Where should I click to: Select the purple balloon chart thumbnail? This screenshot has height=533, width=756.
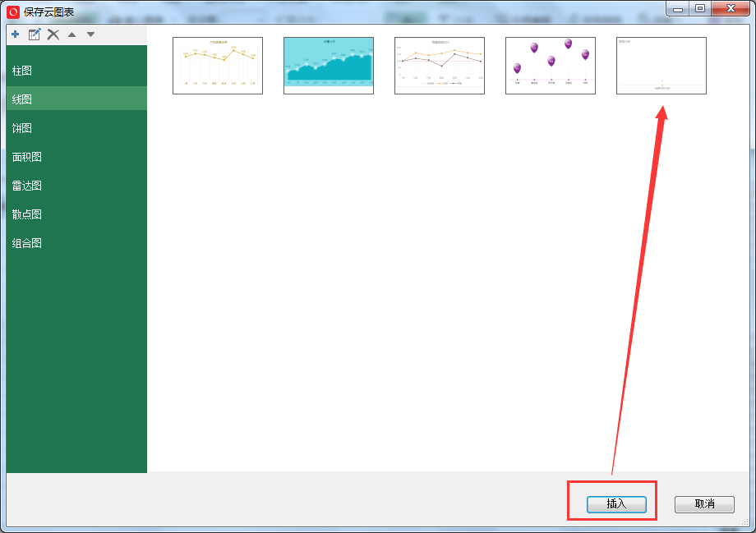pyautogui.click(x=551, y=66)
